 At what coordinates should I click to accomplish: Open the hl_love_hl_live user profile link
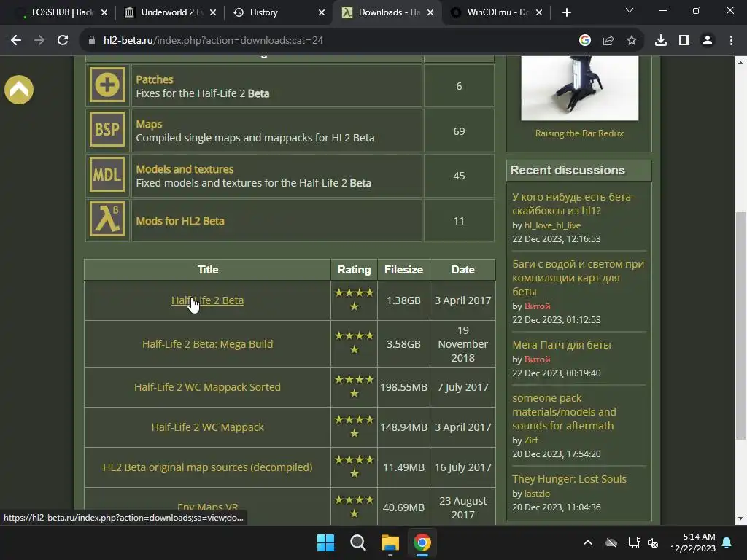tap(553, 225)
